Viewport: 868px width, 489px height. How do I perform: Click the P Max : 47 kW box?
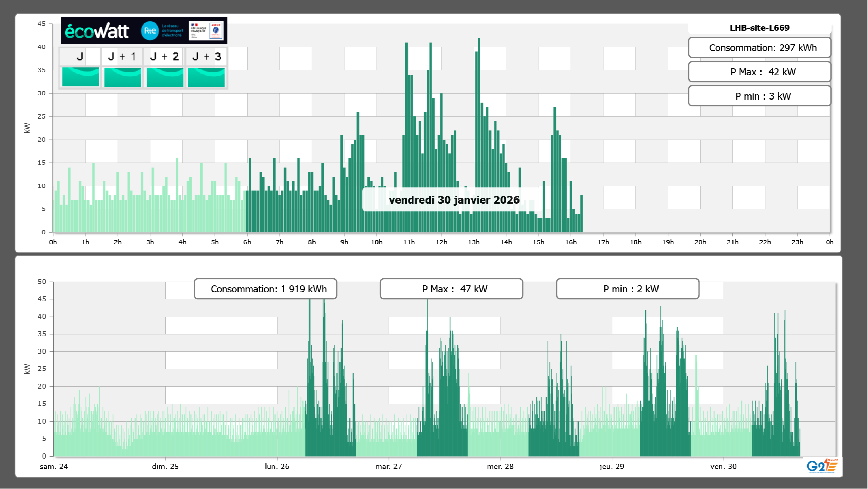pos(451,289)
